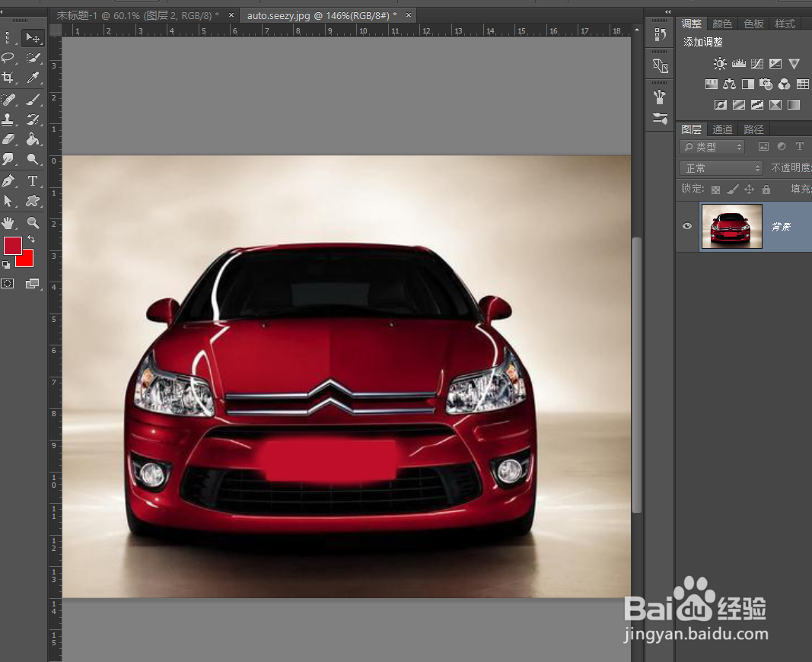The height and width of the screenshot is (662, 812).
Task: Switch to the 样式 panel tab
Action: 785,24
